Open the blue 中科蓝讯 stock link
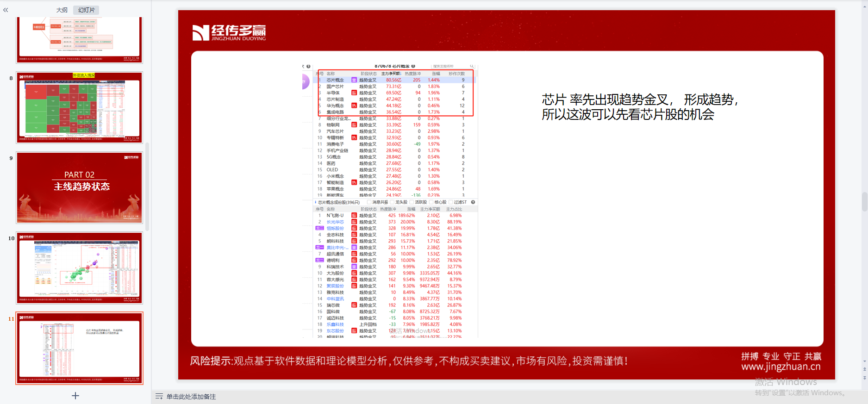 [335, 299]
